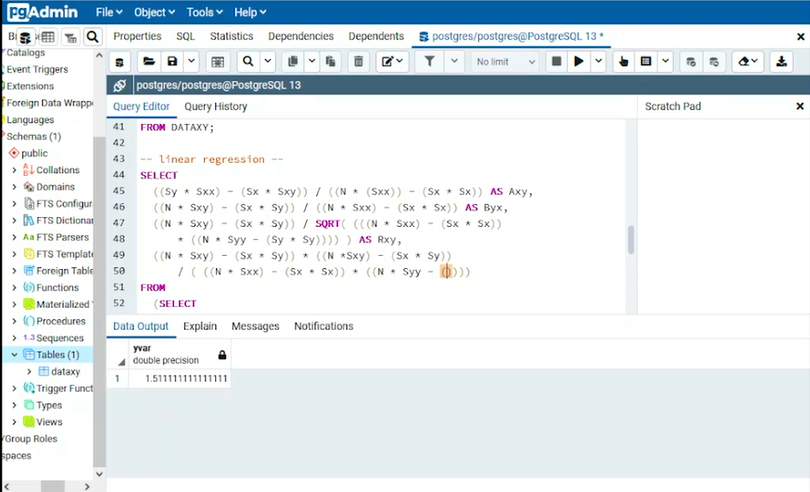Screen dimensions: 810x492
Task: Click the Copy icon in query toolbar
Action: pyautogui.click(x=293, y=62)
